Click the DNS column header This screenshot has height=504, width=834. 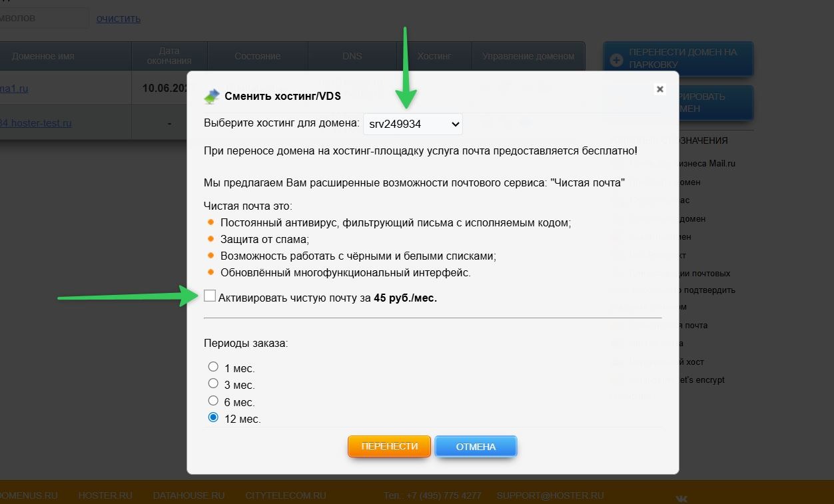point(352,56)
